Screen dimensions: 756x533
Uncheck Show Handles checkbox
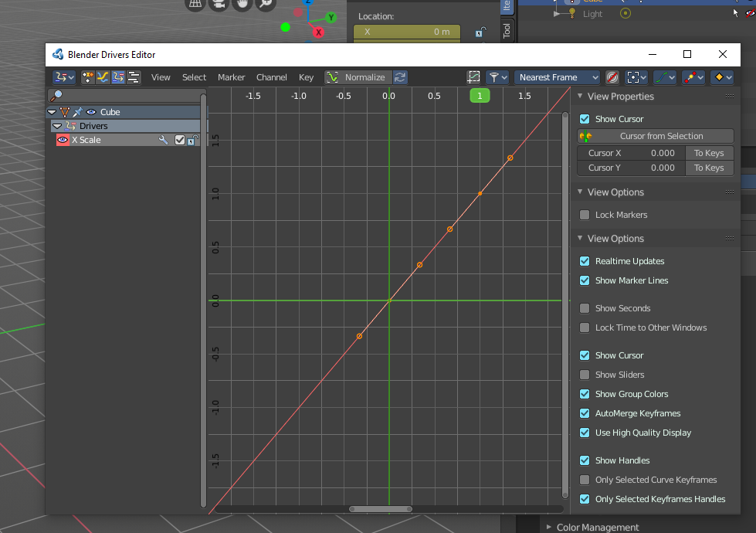(x=585, y=460)
